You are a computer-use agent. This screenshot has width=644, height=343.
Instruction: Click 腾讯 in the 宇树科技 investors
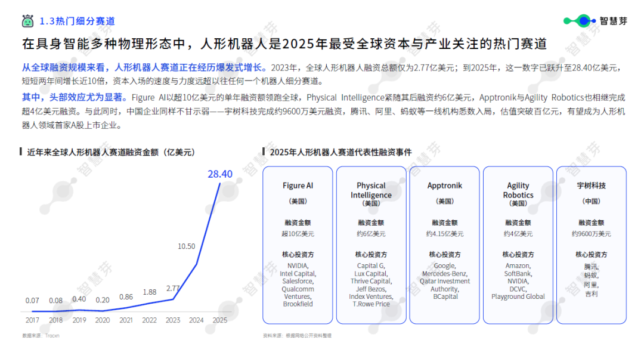click(592, 267)
